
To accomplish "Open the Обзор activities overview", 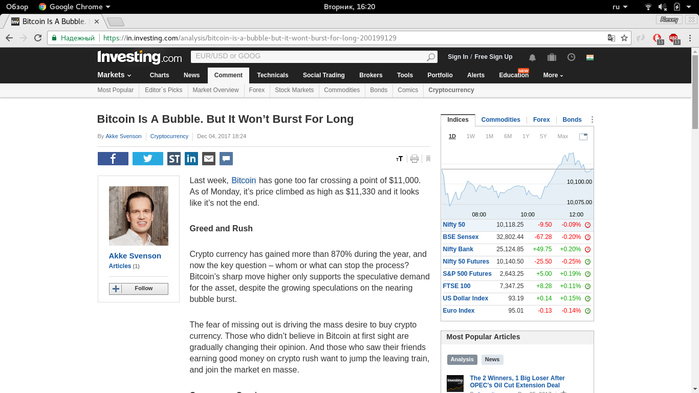I will point(17,7).
